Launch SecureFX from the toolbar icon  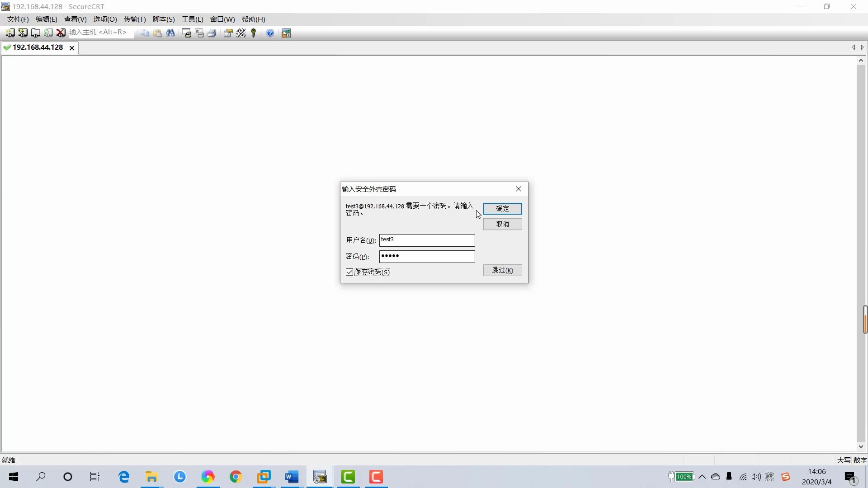point(286,33)
